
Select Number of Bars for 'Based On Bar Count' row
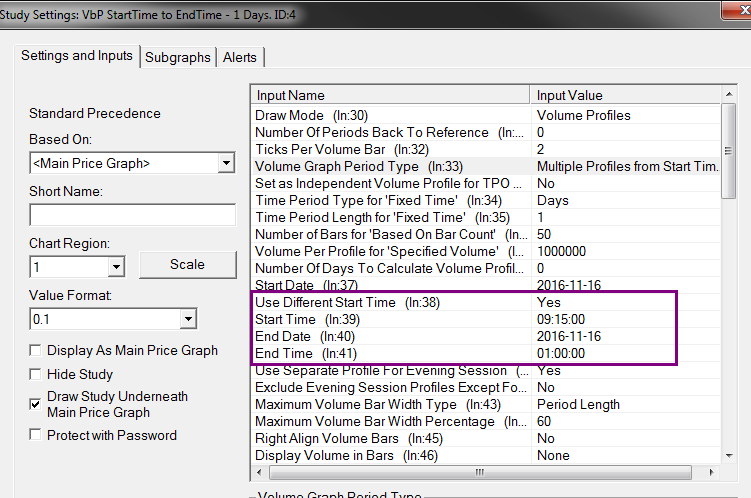pyautogui.click(x=486, y=234)
